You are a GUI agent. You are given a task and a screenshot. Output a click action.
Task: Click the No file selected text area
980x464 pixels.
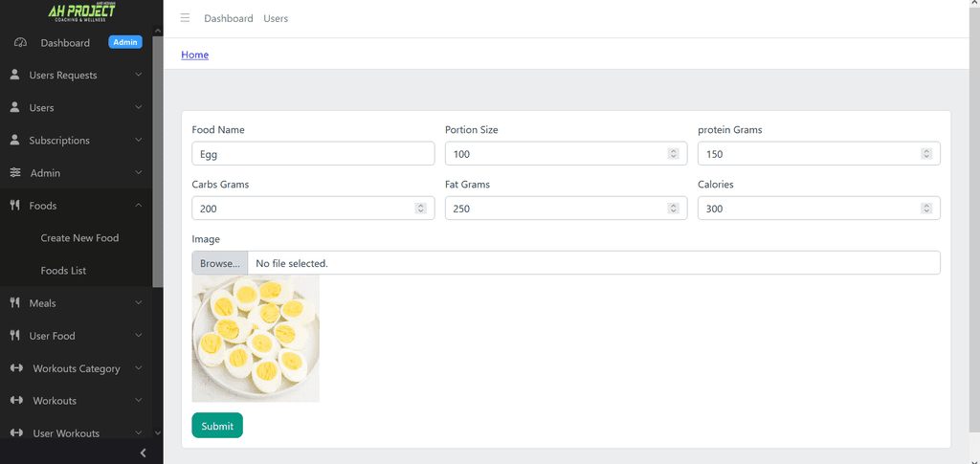point(292,263)
